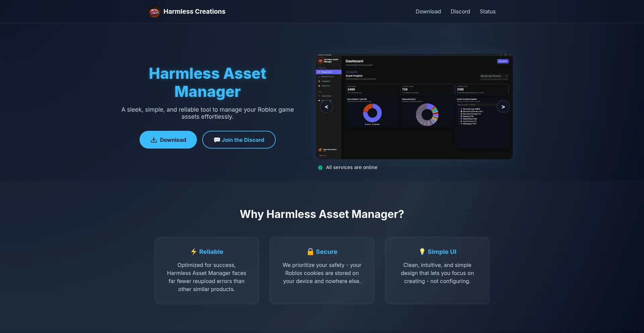
Task: Click the 'A sleek, simple, and reliable tool' tagline
Action: (207, 113)
